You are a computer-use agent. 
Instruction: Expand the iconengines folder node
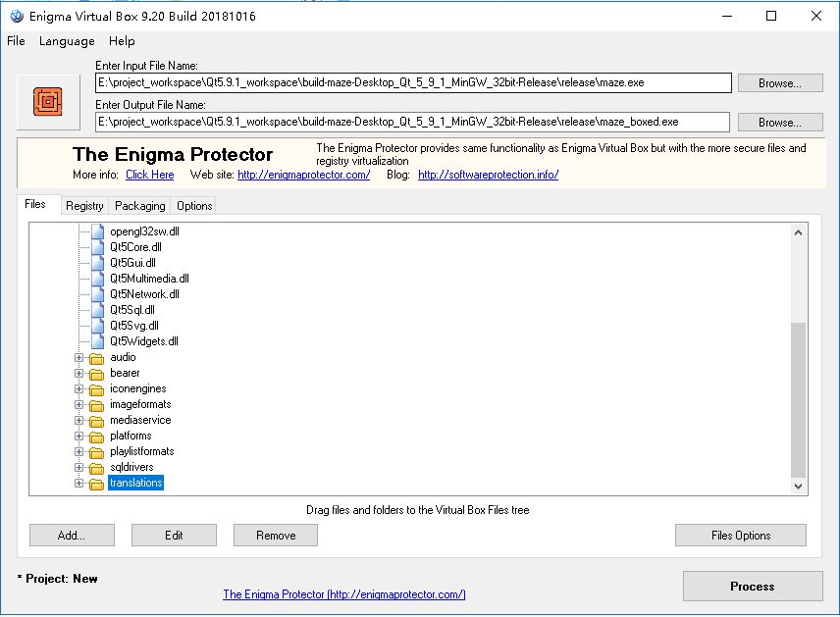pos(79,388)
